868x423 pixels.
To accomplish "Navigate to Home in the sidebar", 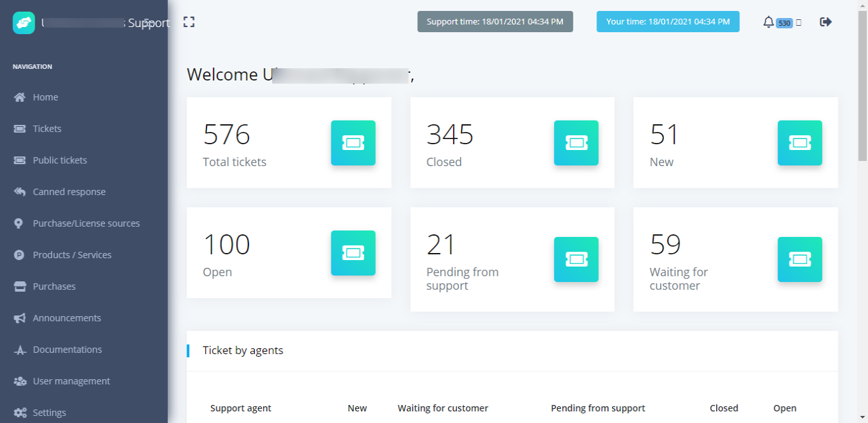I will pyautogui.click(x=45, y=97).
